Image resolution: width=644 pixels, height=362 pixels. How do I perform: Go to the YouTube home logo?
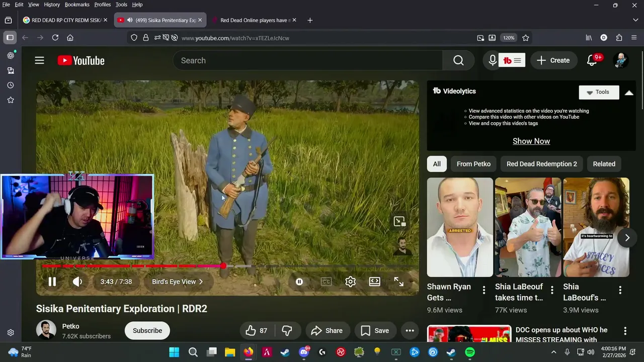(x=81, y=60)
